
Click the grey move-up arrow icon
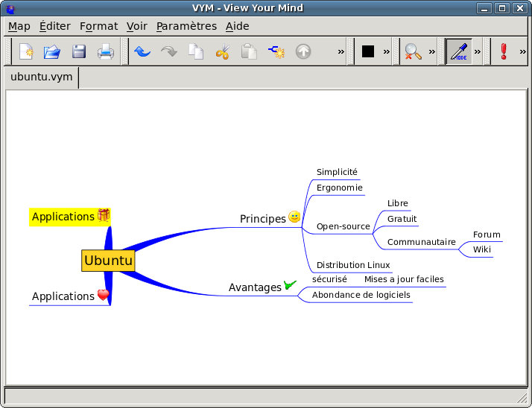click(x=303, y=52)
